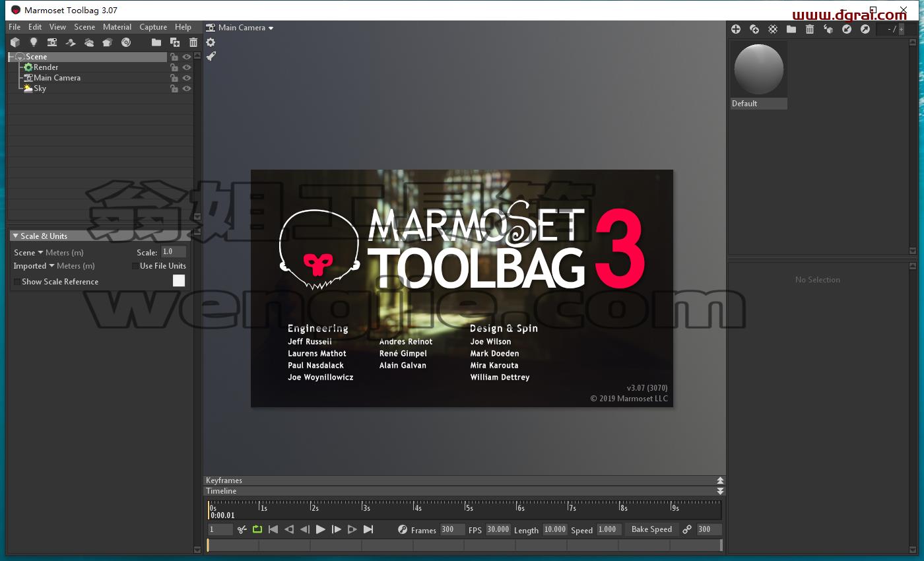Click the checkered sphere material icon

pos(773,29)
